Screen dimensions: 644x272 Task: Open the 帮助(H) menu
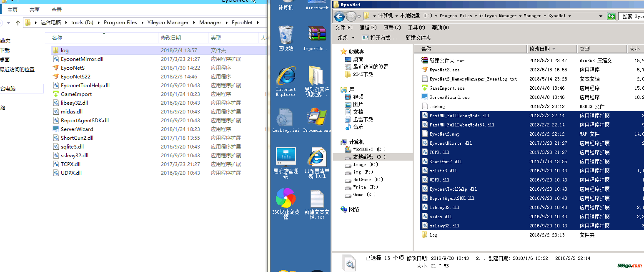[x=441, y=28]
